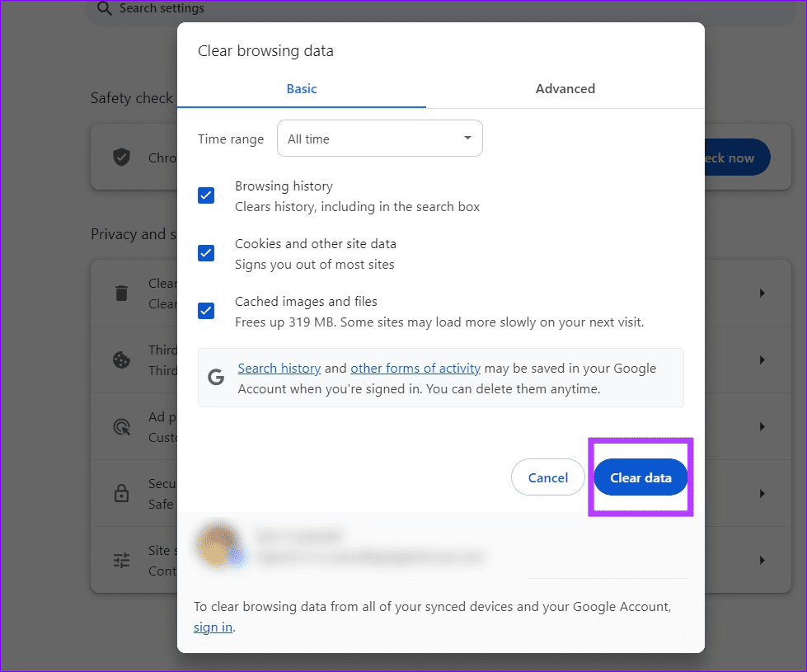Click the trash can icon in Privacy list

[121, 293]
